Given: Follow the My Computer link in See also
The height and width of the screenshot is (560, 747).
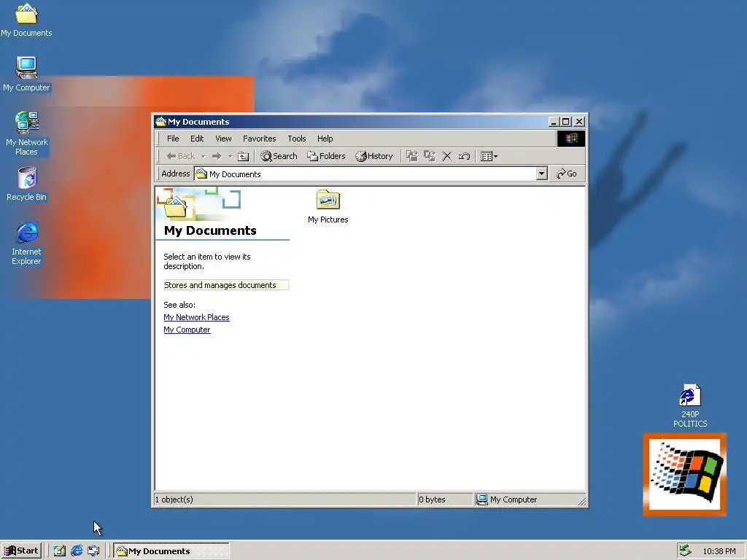Looking at the screenshot, I should 187,330.
